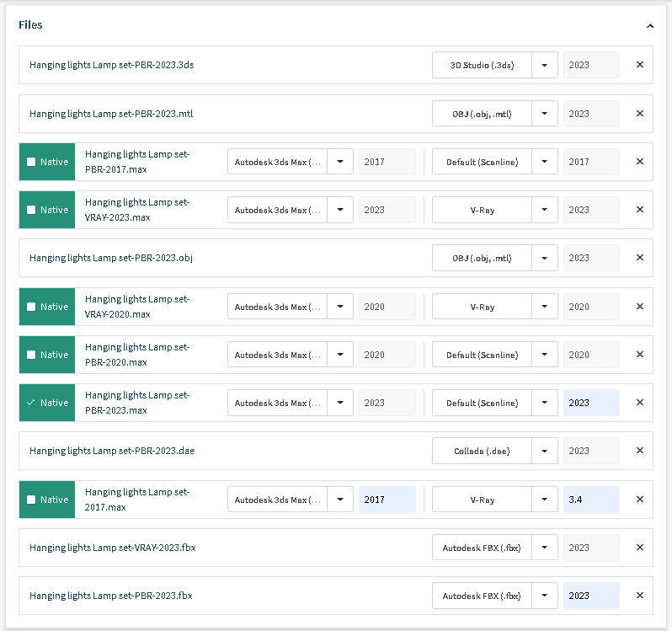Remove the PBR-2017.max file
The height and width of the screenshot is (631, 672).
point(640,162)
